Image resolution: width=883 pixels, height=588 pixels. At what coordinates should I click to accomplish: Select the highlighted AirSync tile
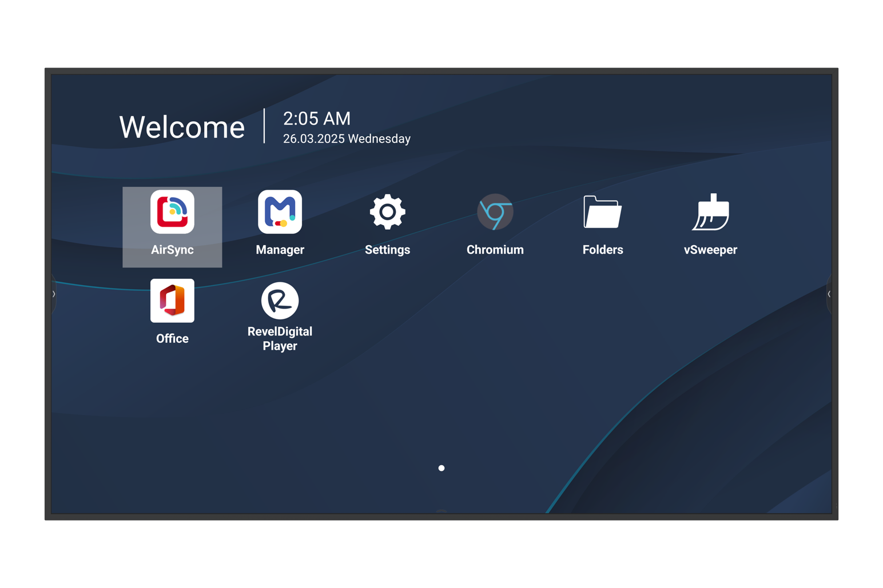pyautogui.click(x=172, y=227)
